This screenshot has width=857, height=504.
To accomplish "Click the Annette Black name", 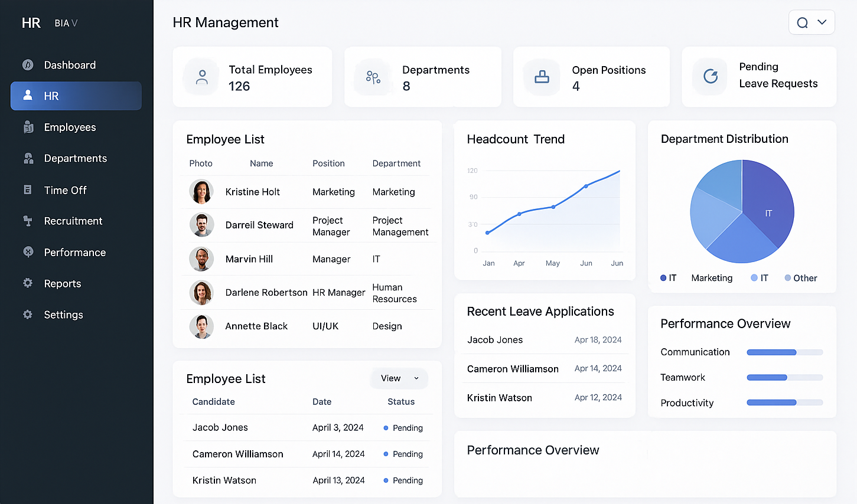I will coord(256,326).
